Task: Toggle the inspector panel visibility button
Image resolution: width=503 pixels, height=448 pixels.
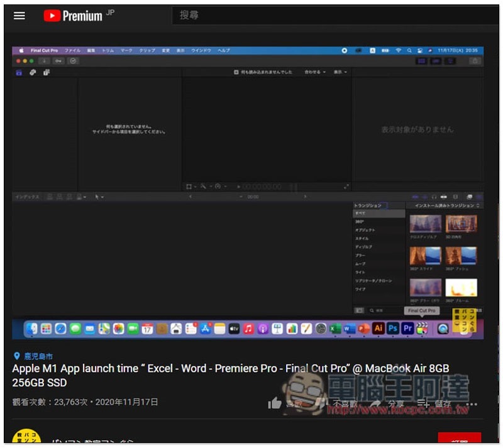Action: [x=450, y=61]
